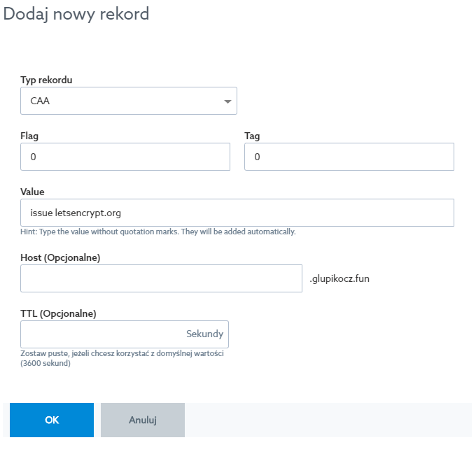Click the "Tag" field label
Image resolution: width=476 pixels, height=454 pixels.
[x=252, y=136]
